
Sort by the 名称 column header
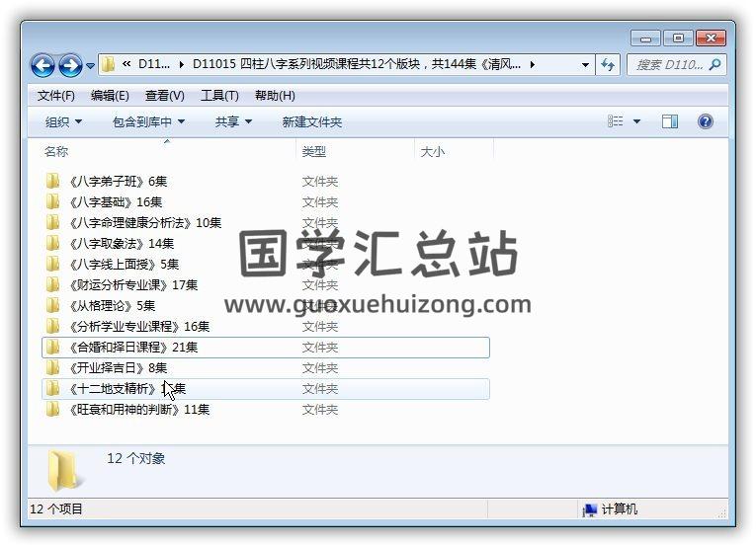click(56, 152)
